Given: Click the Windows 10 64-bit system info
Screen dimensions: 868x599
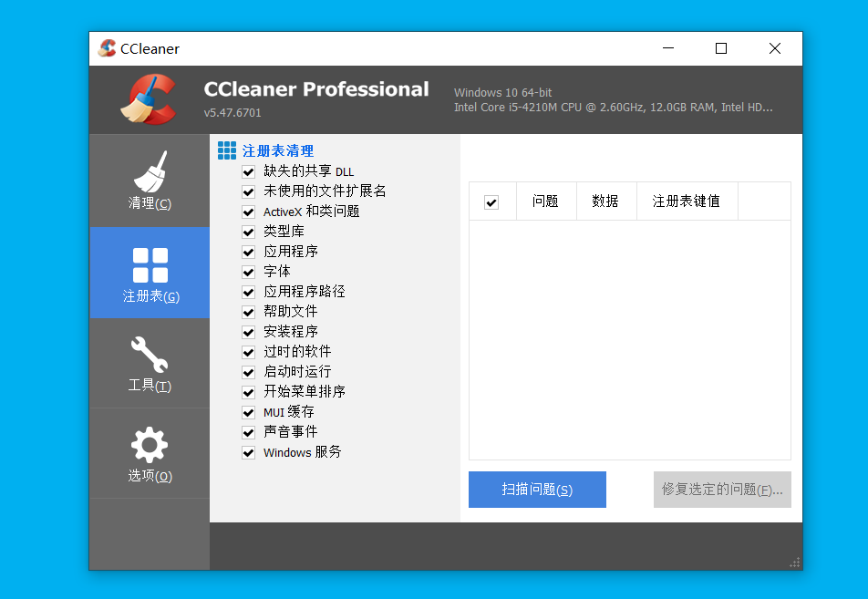Looking at the screenshot, I should pos(502,92).
